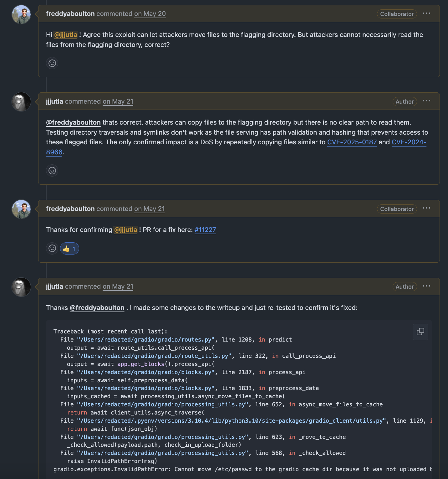Click freddyaboulton's avatar next to the May 20 comment

[21, 14]
